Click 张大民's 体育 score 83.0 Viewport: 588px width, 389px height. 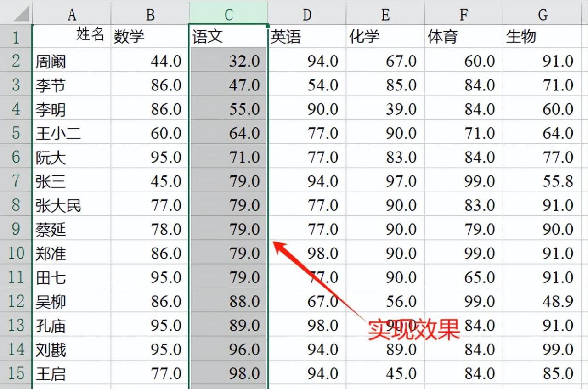[x=464, y=204]
